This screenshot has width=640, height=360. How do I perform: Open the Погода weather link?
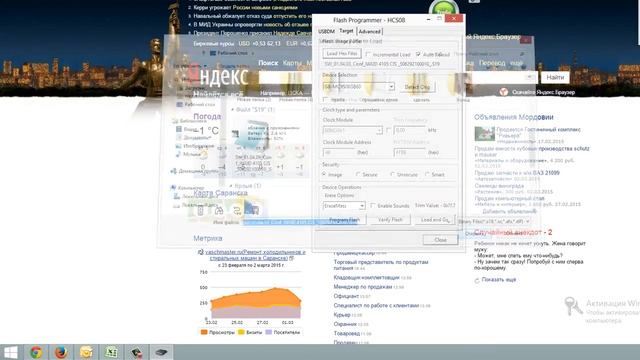click(207, 116)
